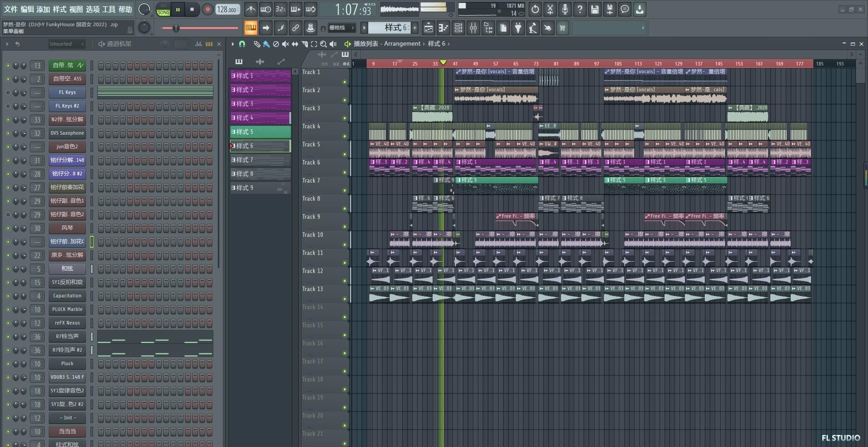
Task: Enable the countdown before recording icon
Action: [x=280, y=9]
